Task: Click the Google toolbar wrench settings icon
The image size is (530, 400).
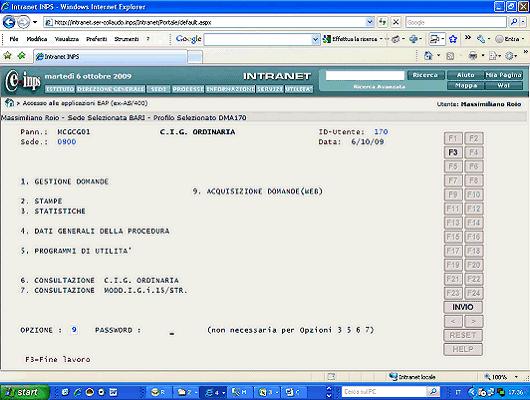Action: 480,39
